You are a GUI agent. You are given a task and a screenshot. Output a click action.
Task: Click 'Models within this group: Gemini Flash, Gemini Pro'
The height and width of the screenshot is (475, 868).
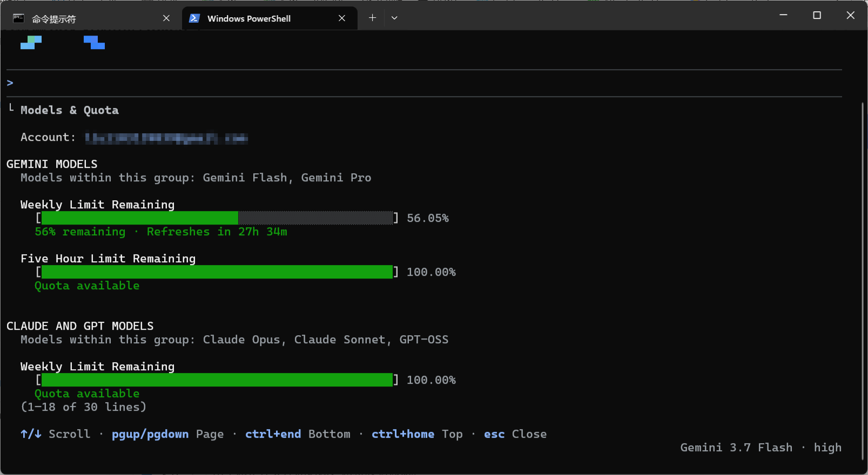tap(196, 178)
